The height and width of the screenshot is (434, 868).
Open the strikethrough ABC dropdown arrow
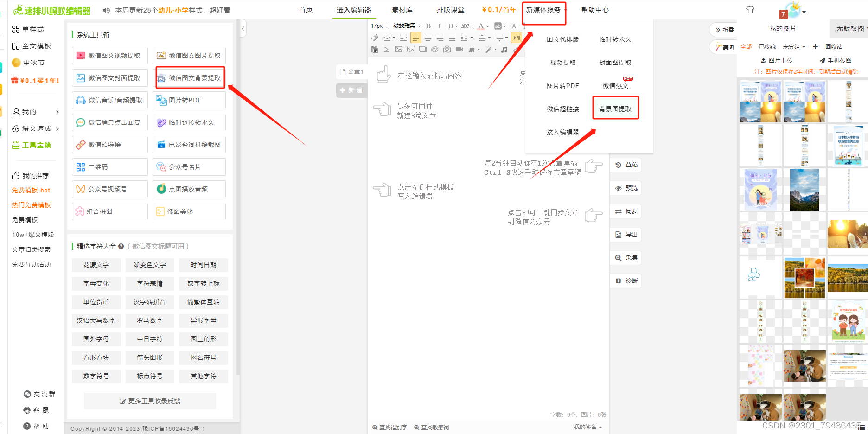(x=472, y=26)
